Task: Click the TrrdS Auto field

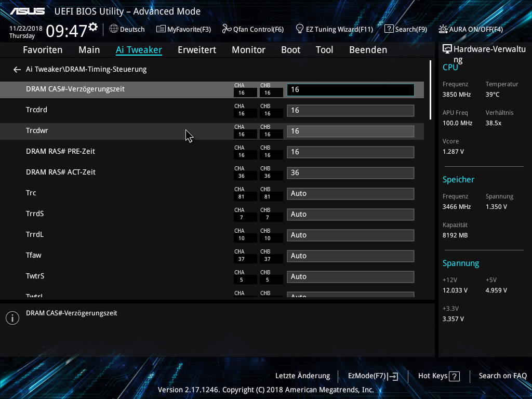Action: pyautogui.click(x=351, y=215)
